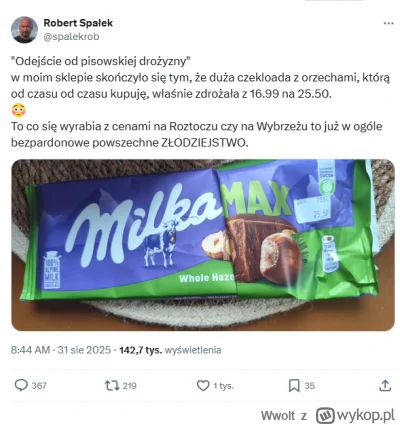Open the Milka chocolate photo

pos(203,245)
